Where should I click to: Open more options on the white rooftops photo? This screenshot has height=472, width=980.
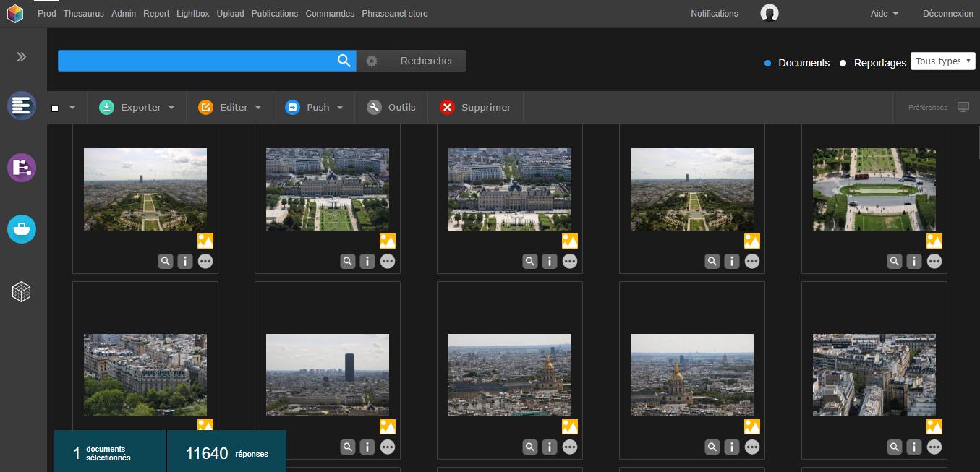pyautogui.click(x=934, y=447)
